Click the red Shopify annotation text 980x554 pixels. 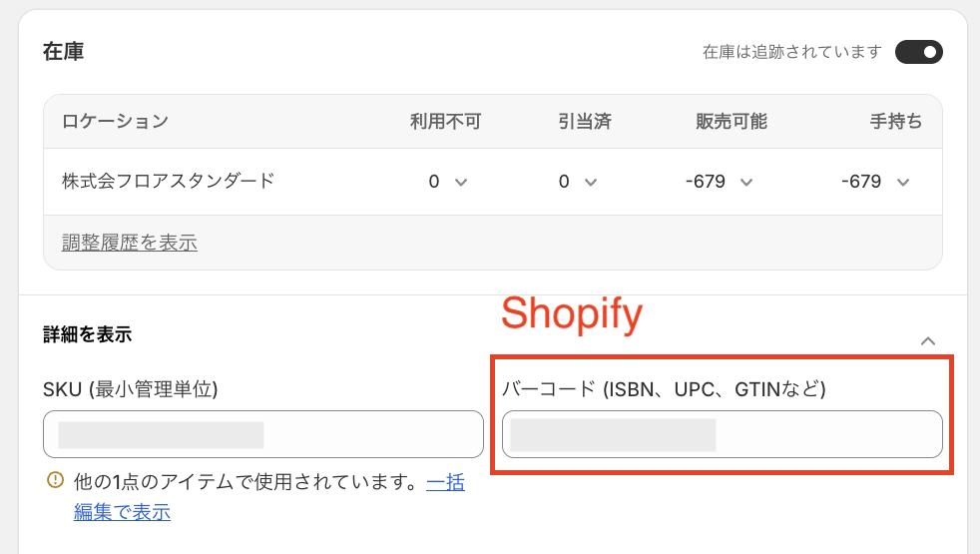click(x=571, y=314)
